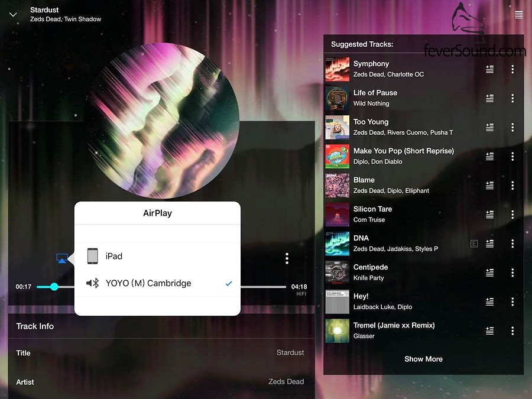This screenshot has height=399, width=532.
Task: Add Silicon Tare to the queue
Action: click(489, 215)
